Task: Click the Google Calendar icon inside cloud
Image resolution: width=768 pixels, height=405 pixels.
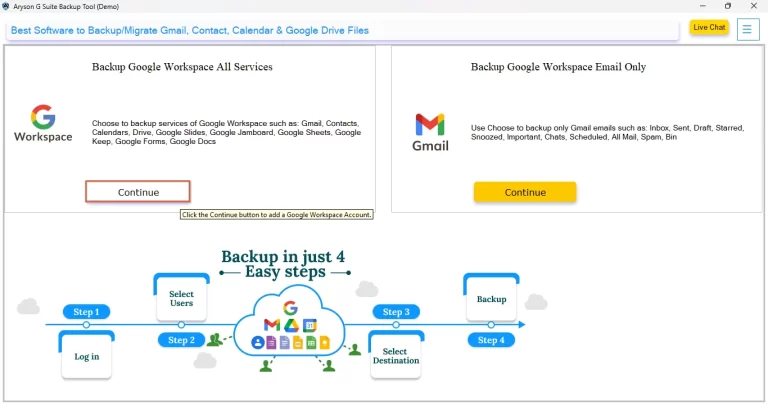Action: (310, 325)
